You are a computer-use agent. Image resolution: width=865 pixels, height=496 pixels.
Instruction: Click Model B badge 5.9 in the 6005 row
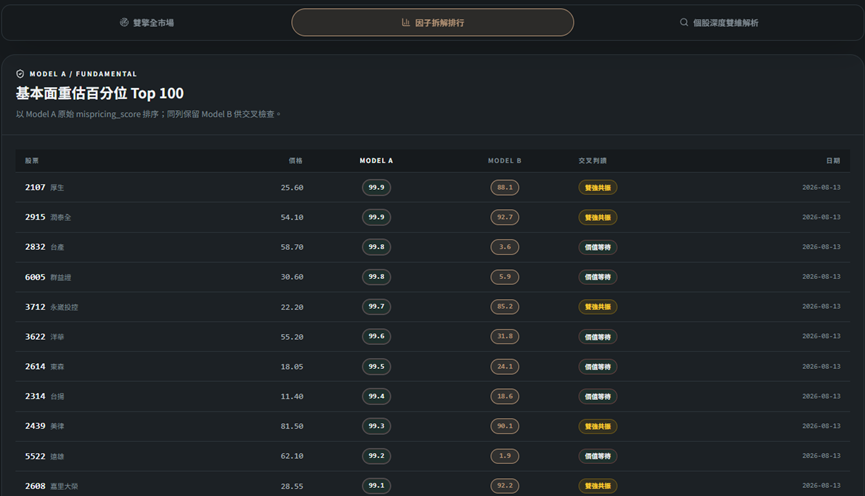[x=505, y=277]
